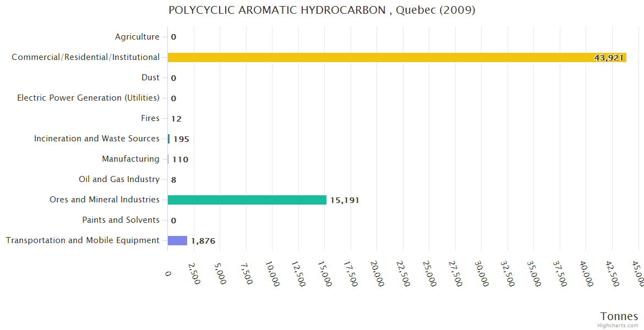Click the 1,876 data label
Viewport: 644px width, 330px height.
click(203, 241)
